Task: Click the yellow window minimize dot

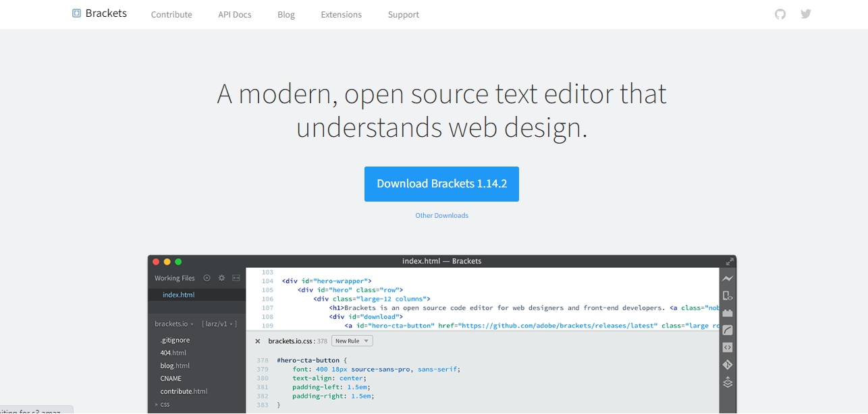Action: (167, 262)
